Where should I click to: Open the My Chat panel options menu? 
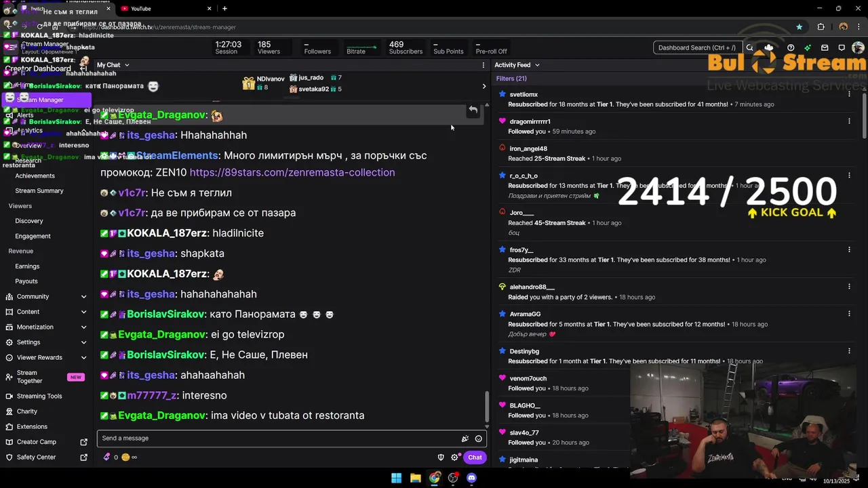point(484,65)
